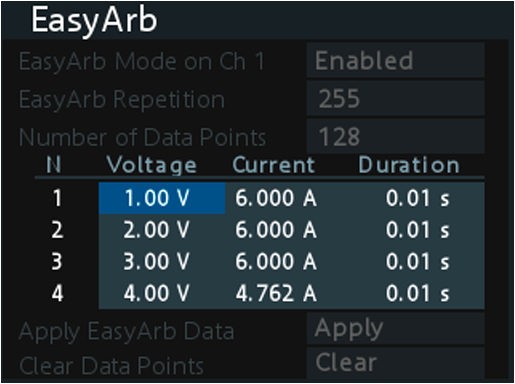
Task: Click the Voltage column header
Action: (152, 165)
